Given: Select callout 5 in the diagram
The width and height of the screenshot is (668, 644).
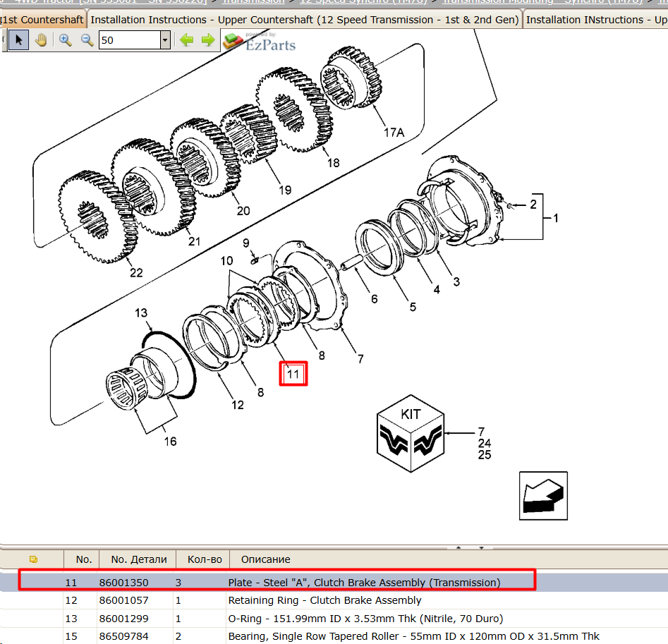Looking at the screenshot, I should 413,307.
